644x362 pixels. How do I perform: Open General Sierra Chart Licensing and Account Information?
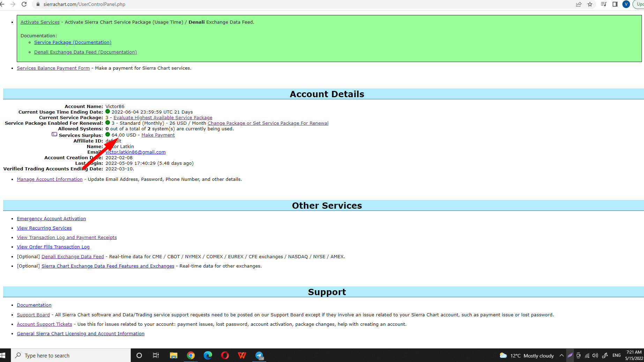(81, 333)
